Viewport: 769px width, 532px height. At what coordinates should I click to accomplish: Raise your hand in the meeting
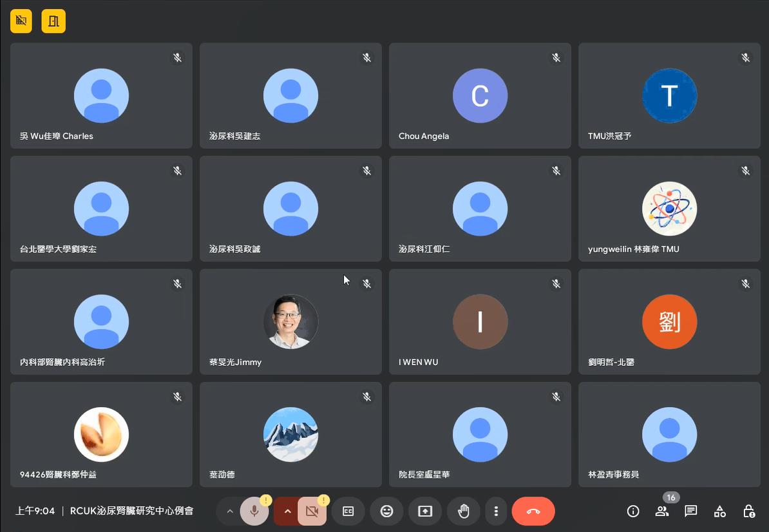pos(463,511)
